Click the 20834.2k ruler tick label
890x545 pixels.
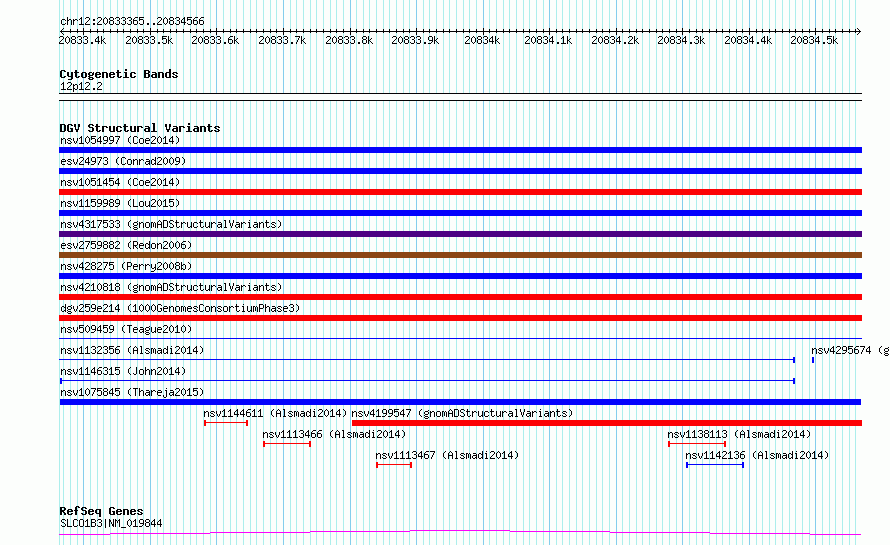(615, 40)
